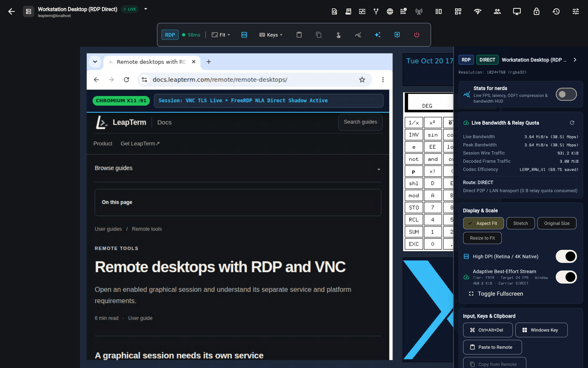The image size is (588, 368).
Task: Click the Resize to Fit button
Action: click(482, 238)
